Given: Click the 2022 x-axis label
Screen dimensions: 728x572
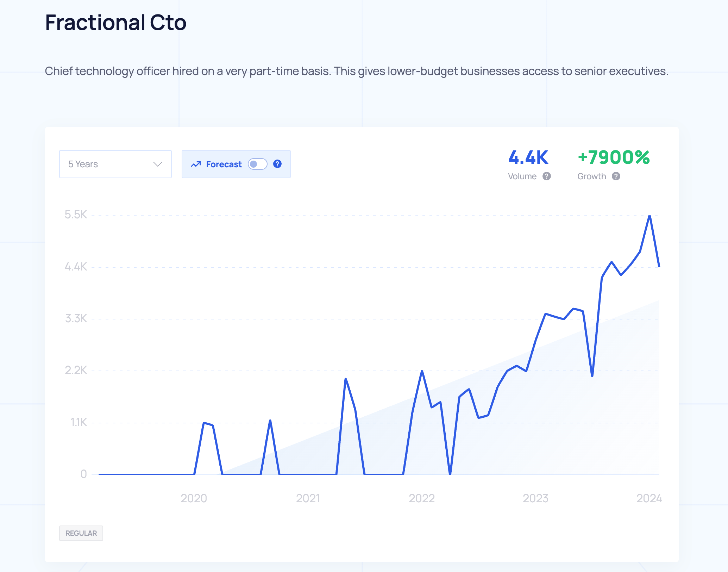Looking at the screenshot, I should point(421,498).
